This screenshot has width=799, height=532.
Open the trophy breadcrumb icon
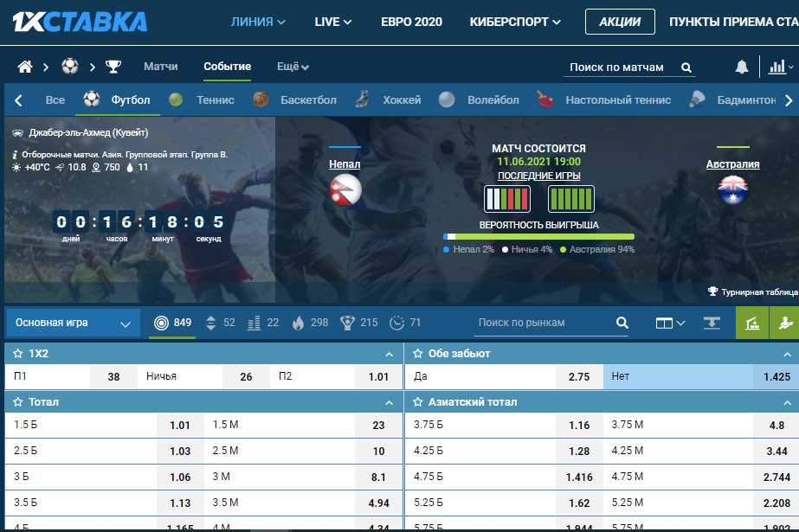point(113,67)
